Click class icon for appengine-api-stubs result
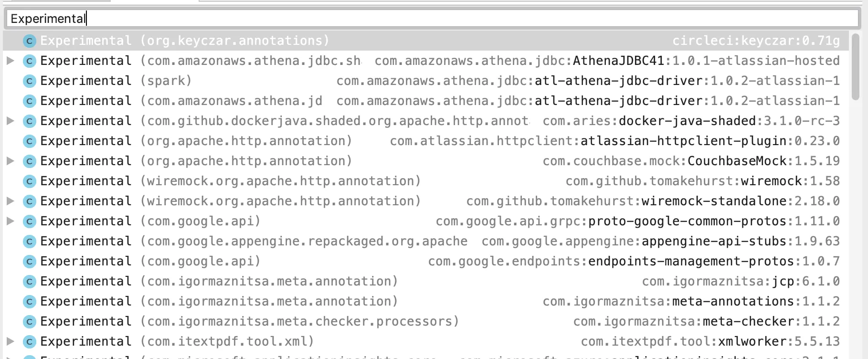 (x=30, y=242)
